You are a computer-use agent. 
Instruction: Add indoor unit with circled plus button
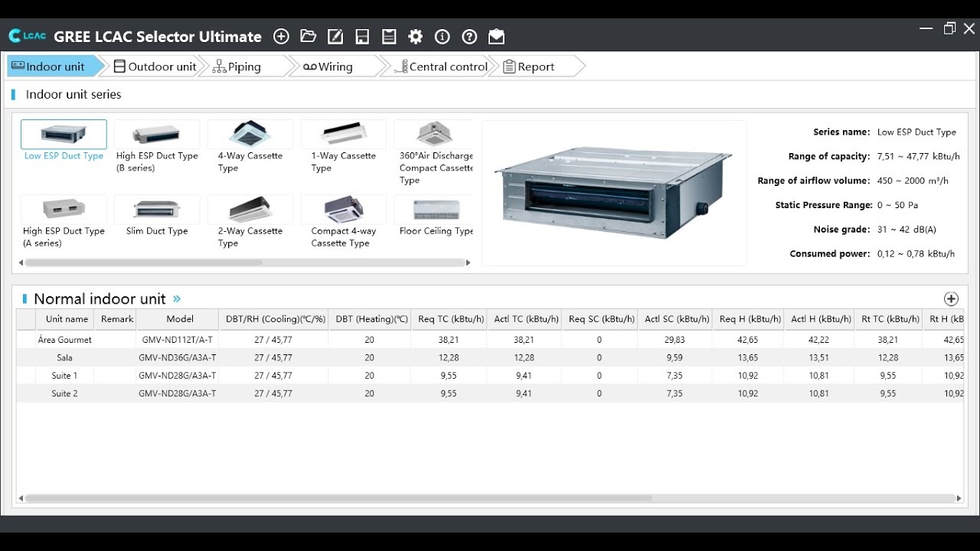(951, 299)
